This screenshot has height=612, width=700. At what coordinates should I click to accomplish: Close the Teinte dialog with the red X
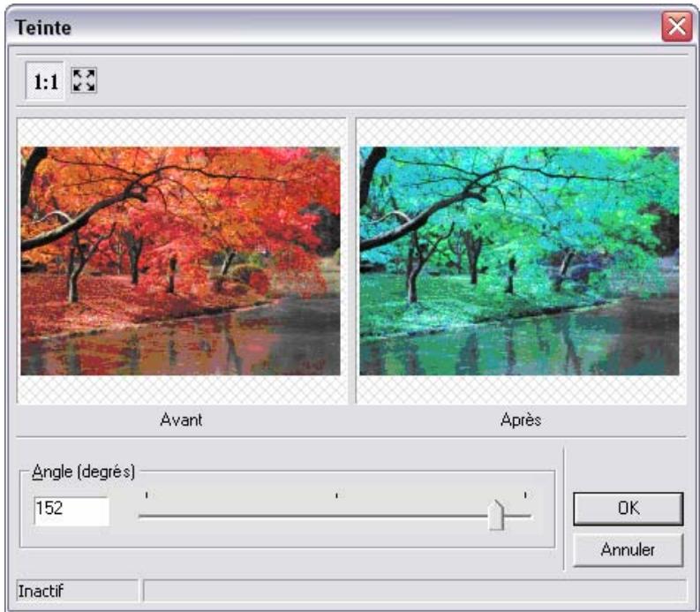(677, 26)
